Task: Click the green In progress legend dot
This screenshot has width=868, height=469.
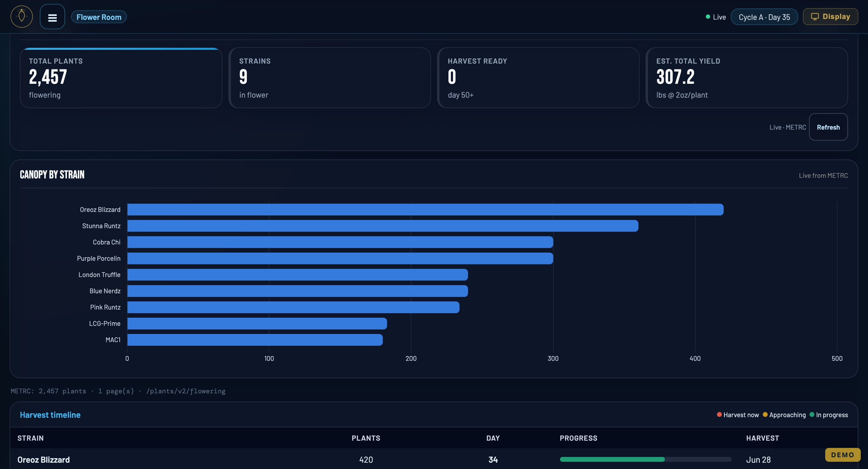Action: point(812,414)
